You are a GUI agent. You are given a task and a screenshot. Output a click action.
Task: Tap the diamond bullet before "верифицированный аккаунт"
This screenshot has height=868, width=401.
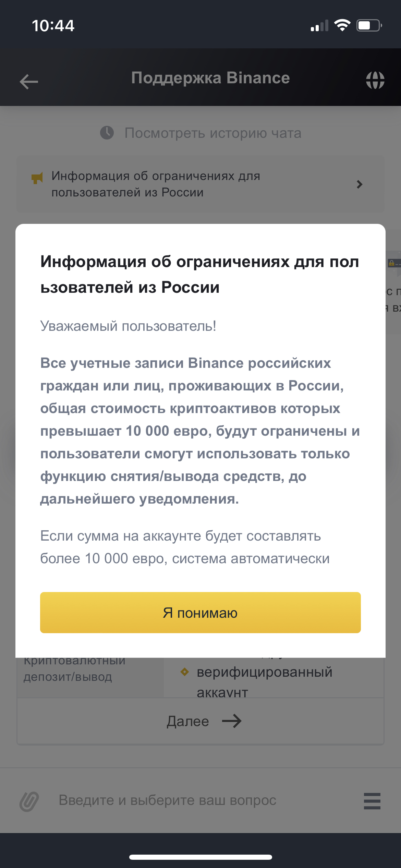pos(184,672)
